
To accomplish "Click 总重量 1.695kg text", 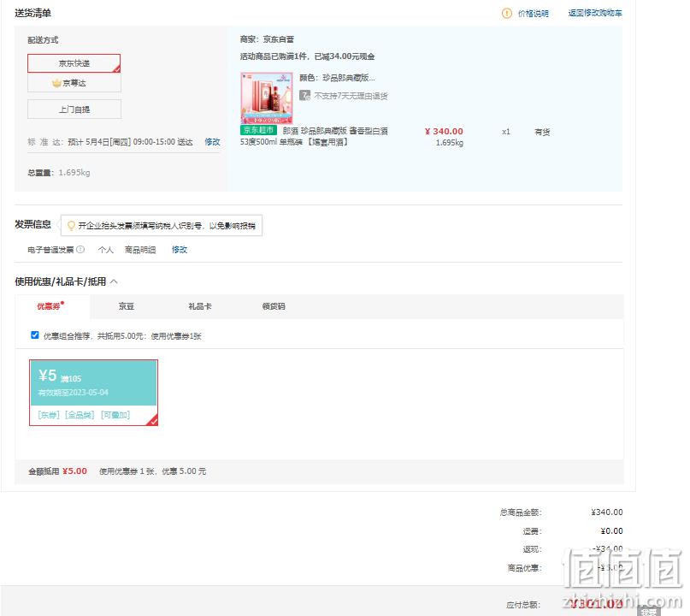I will tap(59, 173).
